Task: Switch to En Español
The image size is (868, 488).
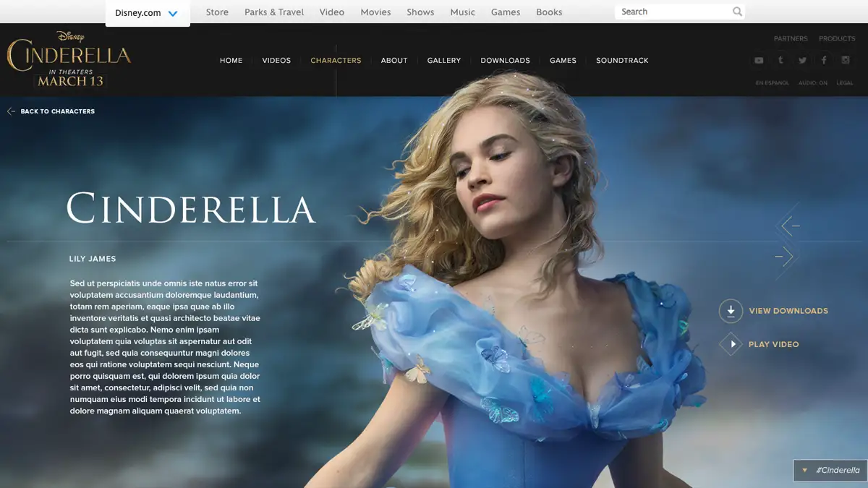Action: pyautogui.click(x=773, y=83)
